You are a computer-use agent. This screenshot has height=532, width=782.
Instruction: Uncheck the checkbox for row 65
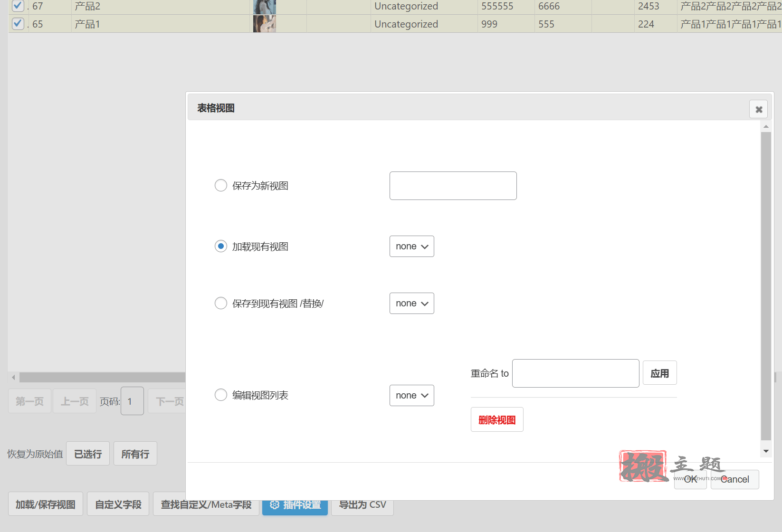(18, 23)
